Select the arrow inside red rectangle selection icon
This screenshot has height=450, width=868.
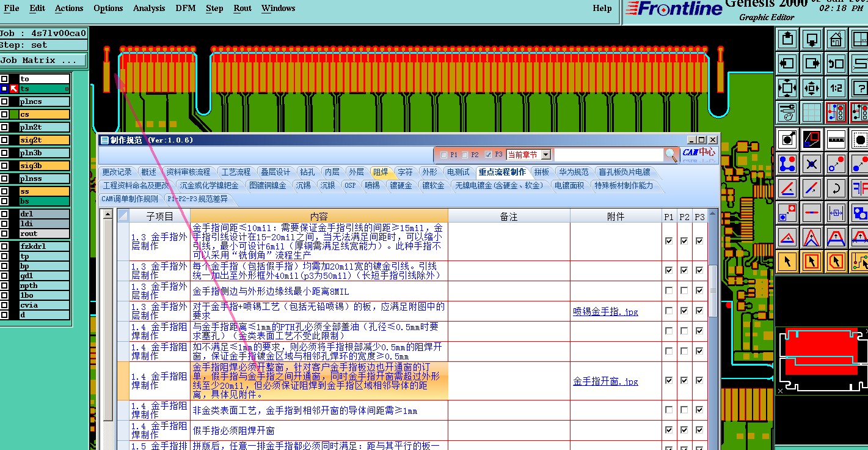pyautogui.click(x=812, y=261)
